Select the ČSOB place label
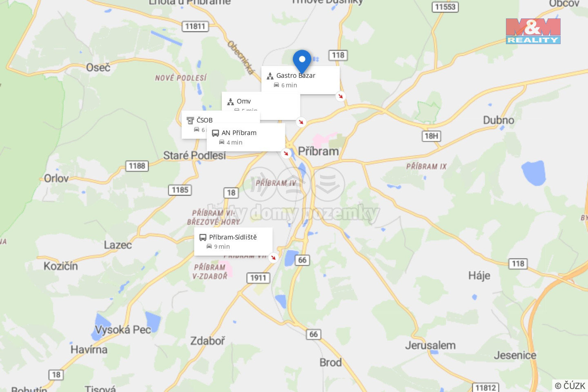 tap(205, 120)
